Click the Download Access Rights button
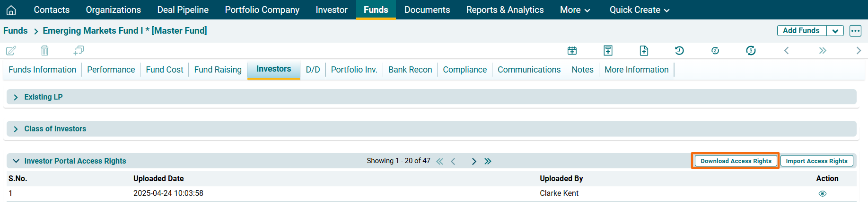This screenshot has width=868, height=202. [x=736, y=161]
